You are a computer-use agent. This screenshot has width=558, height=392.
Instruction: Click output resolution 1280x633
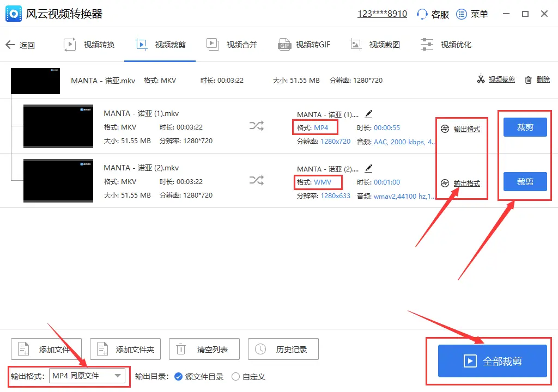point(335,196)
